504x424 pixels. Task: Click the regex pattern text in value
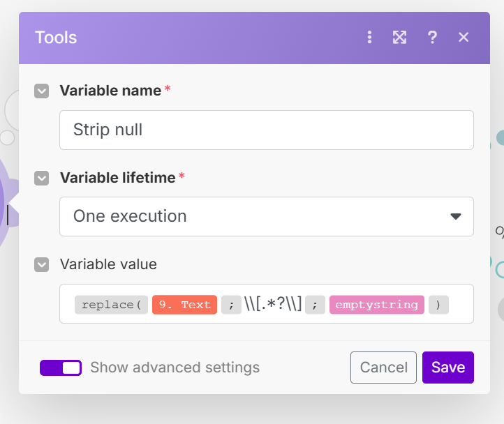(273, 305)
